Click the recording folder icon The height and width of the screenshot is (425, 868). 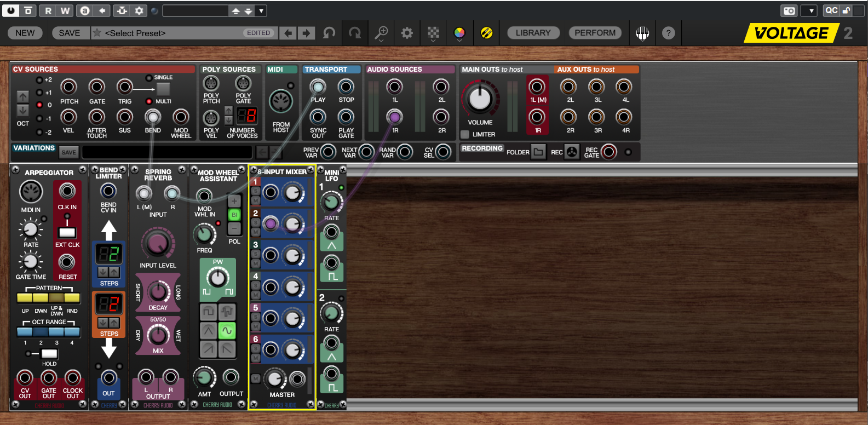538,152
